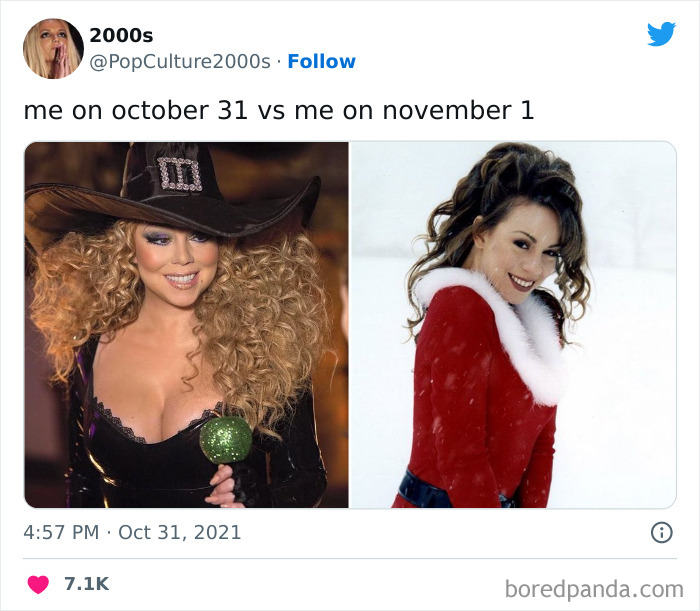Viewport: 700px width, 611px height.
Task: Click the october 31 vs november 1 tweet text
Action: pyautogui.click(x=279, y=110)
